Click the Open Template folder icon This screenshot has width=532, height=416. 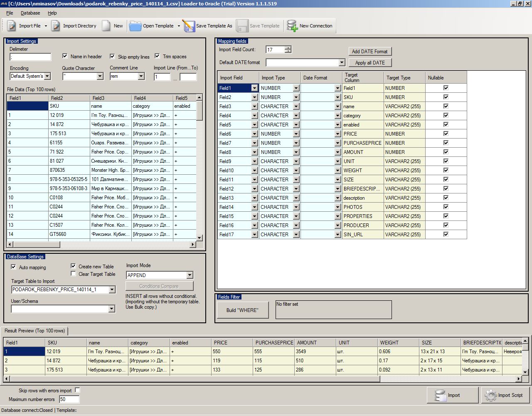pos(135,26)
